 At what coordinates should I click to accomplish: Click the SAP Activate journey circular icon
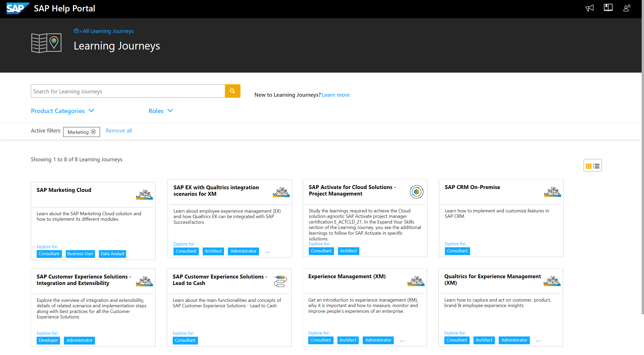[x=416, y=192]
